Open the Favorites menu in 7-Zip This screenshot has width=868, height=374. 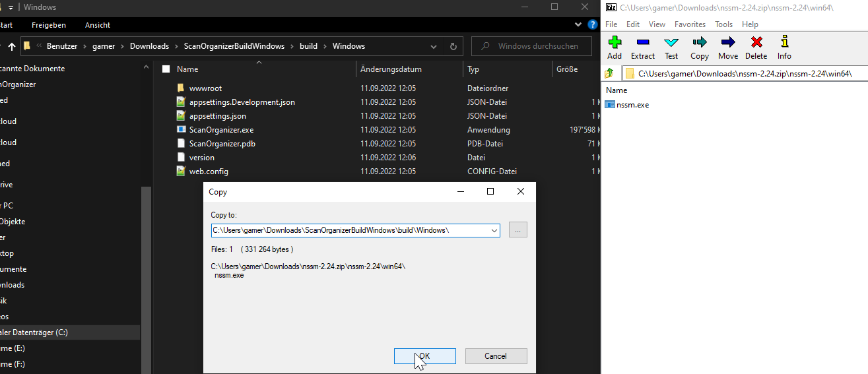[690, 24]
